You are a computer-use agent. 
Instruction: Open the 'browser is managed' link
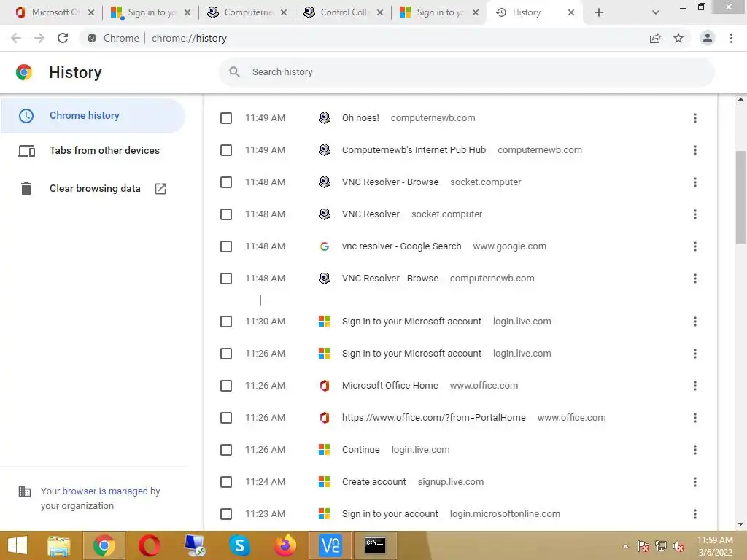(105, 491)
